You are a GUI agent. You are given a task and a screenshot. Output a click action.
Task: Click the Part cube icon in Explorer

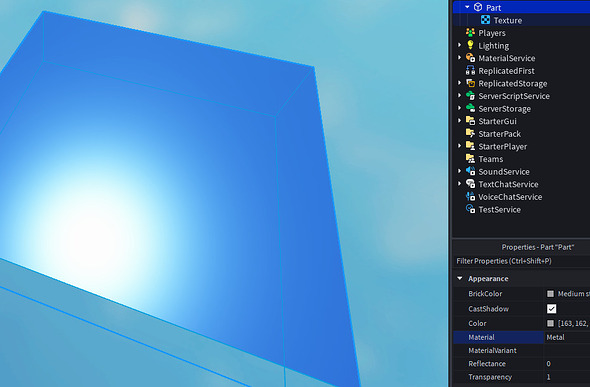coord(478,7)
